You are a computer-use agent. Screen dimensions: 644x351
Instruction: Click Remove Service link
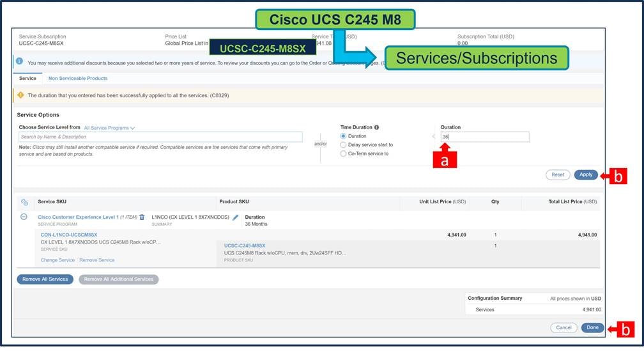(97, 260)
